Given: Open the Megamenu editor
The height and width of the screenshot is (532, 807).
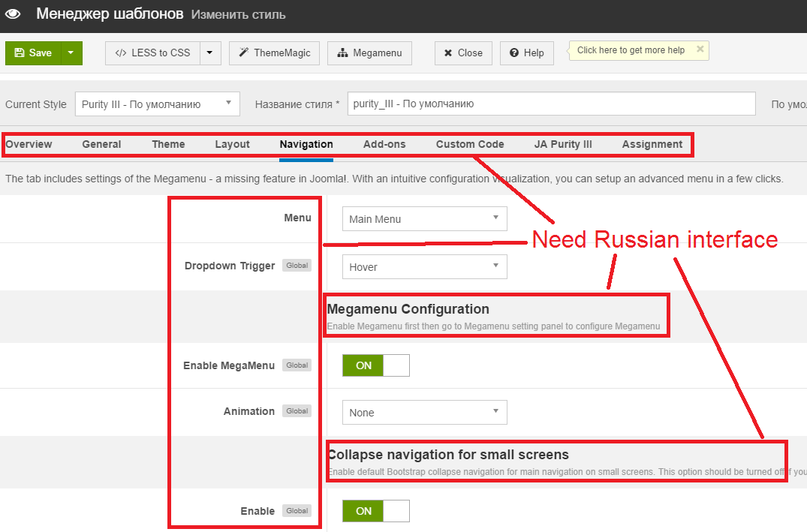Looking at the screenshot, I should click(369, 53).
